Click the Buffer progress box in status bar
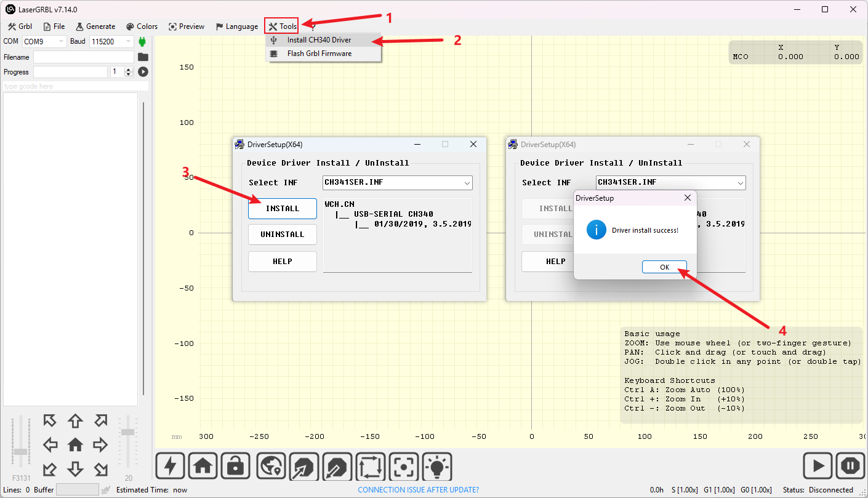Screen dimensions: 868x498 tap(78, 489)
